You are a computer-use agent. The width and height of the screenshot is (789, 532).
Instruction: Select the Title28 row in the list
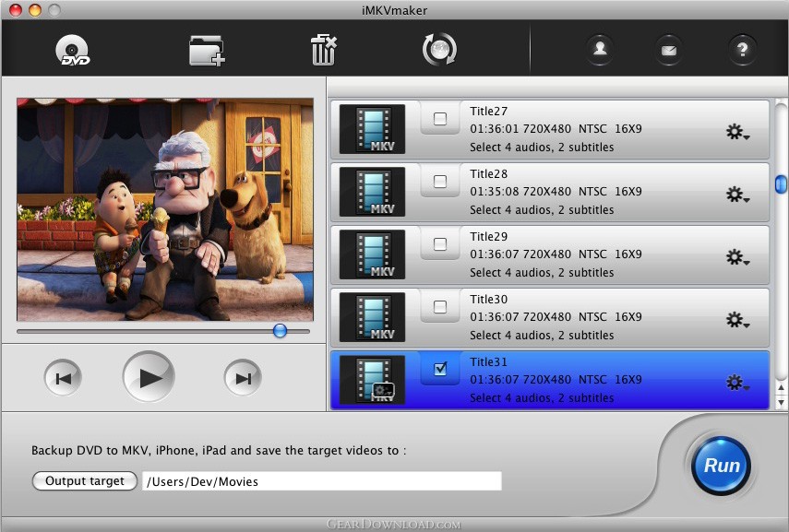coord(591,192)
